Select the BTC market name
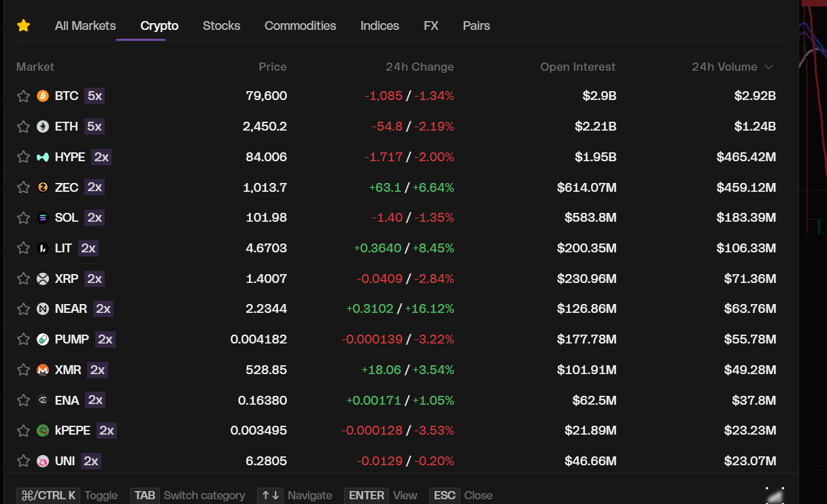The width and height of the screenshot is (827, 504). [67, 96]
